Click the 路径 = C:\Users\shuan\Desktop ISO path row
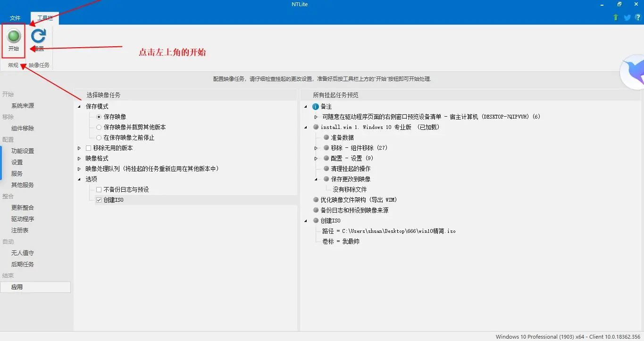The height and width of the screenshot is (341, 644). [389, 231]
